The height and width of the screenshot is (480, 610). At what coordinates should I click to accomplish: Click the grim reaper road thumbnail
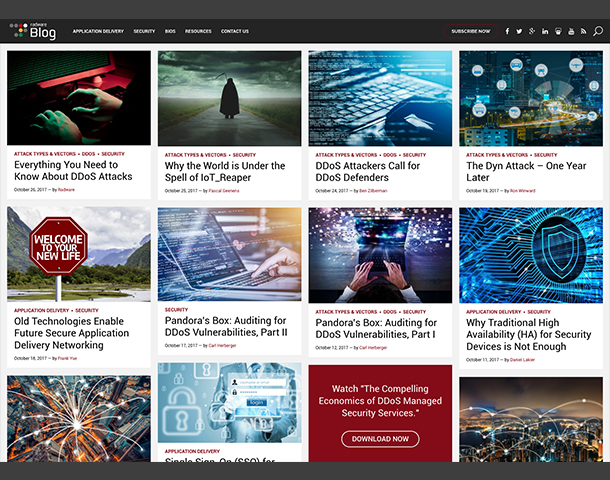[230, 98]
